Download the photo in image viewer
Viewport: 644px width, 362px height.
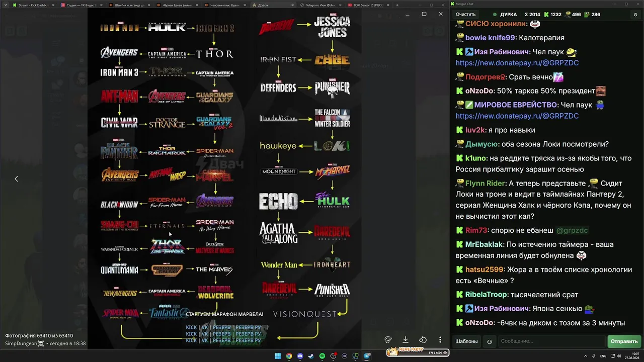pos(406,340)
